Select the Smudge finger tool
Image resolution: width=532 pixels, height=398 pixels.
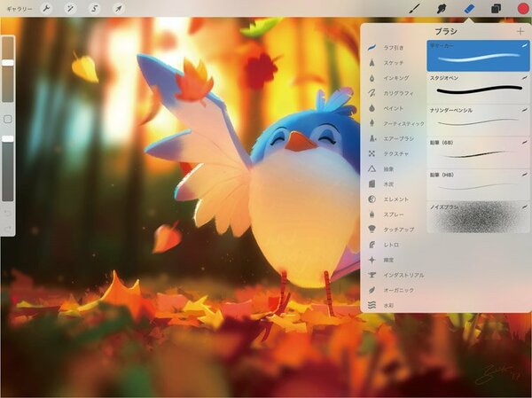coord(442,8)
